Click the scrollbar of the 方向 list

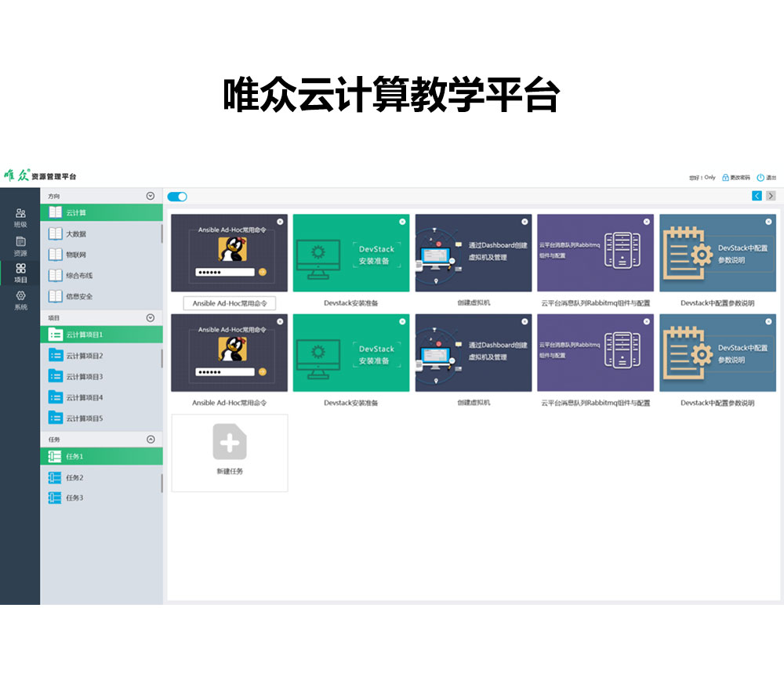pos(162,233)
